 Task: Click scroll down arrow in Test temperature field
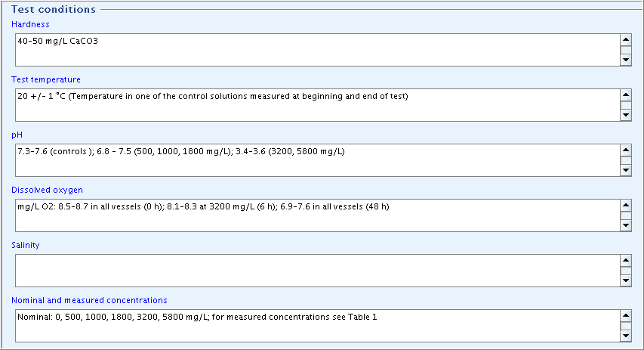[626, 115]
